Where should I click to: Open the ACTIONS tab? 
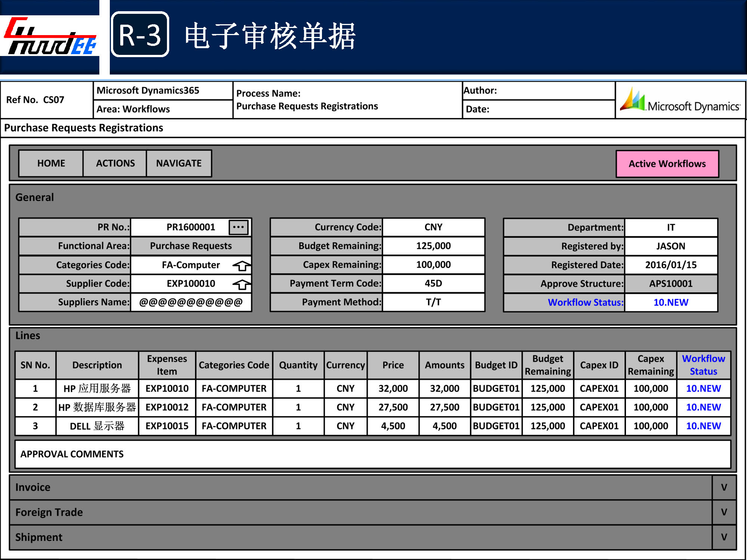pos(115,163)
